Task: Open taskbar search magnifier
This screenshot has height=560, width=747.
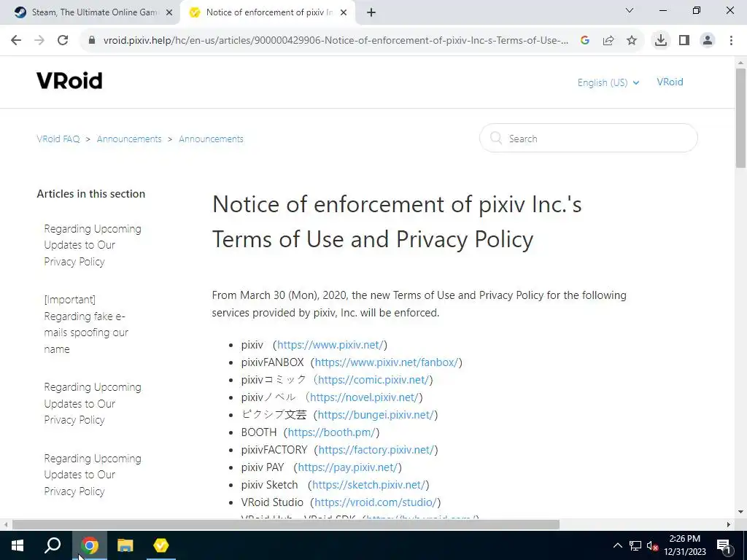Action: [53, 545]
